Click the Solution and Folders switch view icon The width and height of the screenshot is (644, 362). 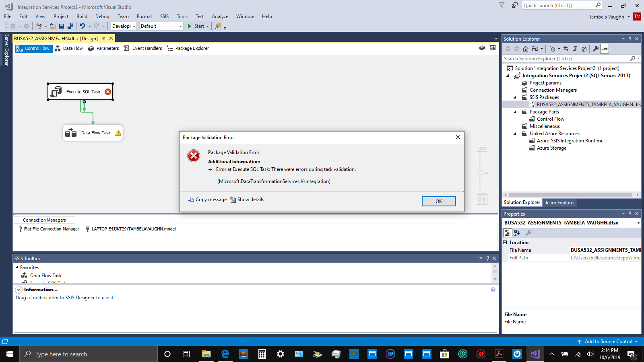coord(535,49)
